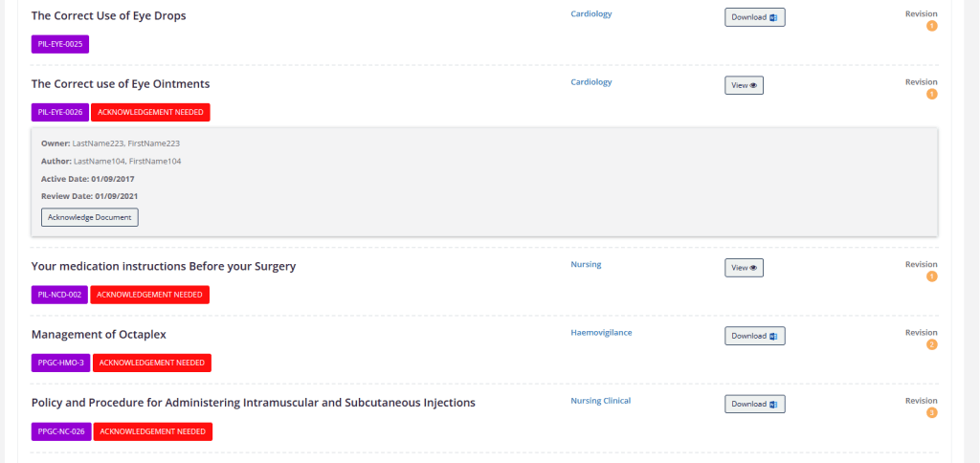Viewport: 980px width, 463px height.
Task: Open the Nursing department link
Action: coord(586,264)
